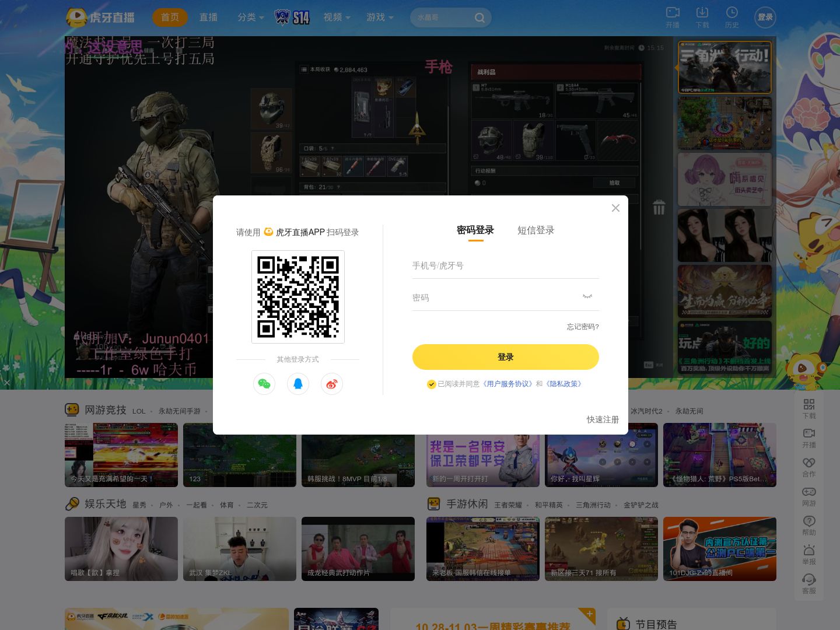Click the 节目预告 TV icon

tap(623, 624)
